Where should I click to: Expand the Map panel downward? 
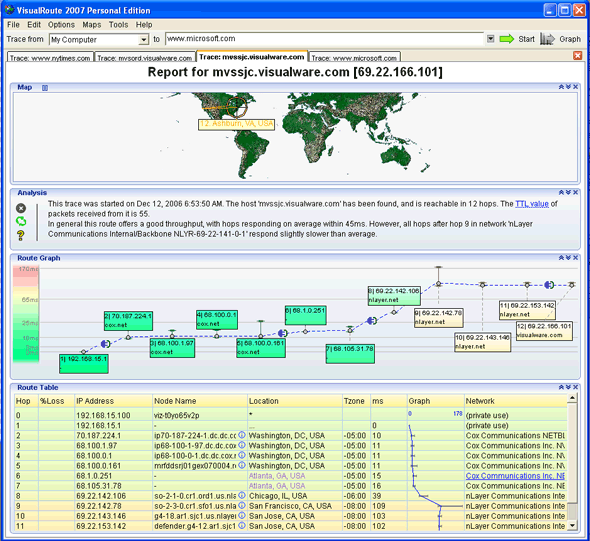568,87
